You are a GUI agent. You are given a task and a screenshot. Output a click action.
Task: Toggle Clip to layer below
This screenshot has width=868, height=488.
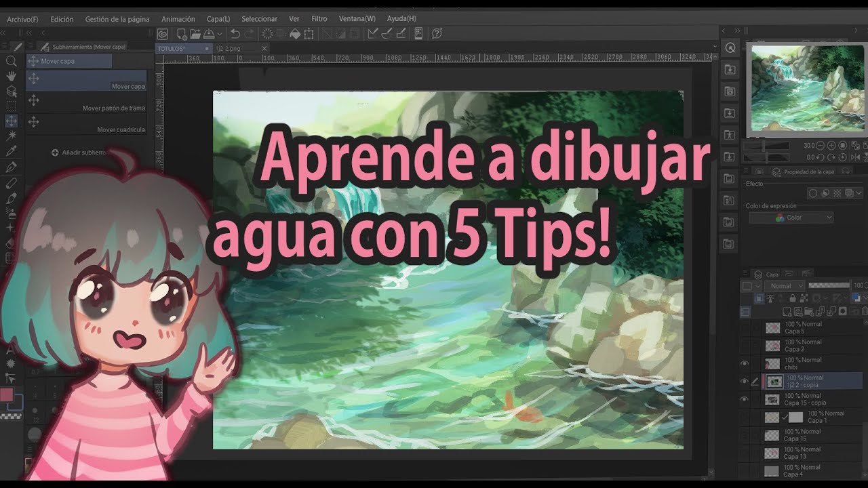coord(759,299)
